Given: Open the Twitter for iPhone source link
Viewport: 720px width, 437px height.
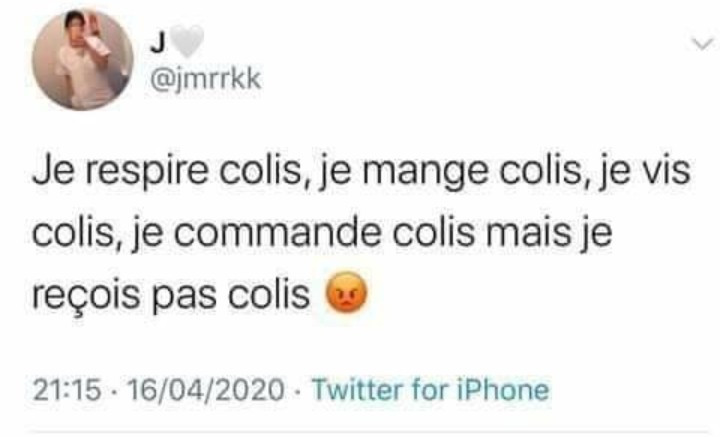Looking at the screenshot, I should click(430, 390).
